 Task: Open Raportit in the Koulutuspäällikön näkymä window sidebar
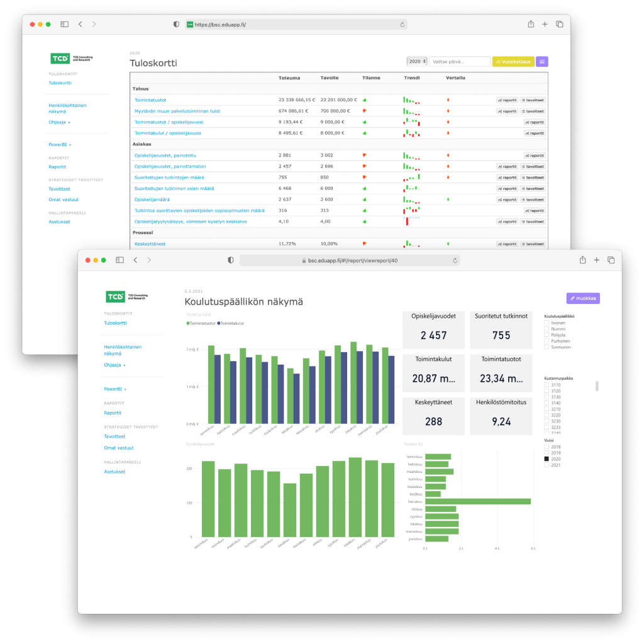[x=113, y=413]
